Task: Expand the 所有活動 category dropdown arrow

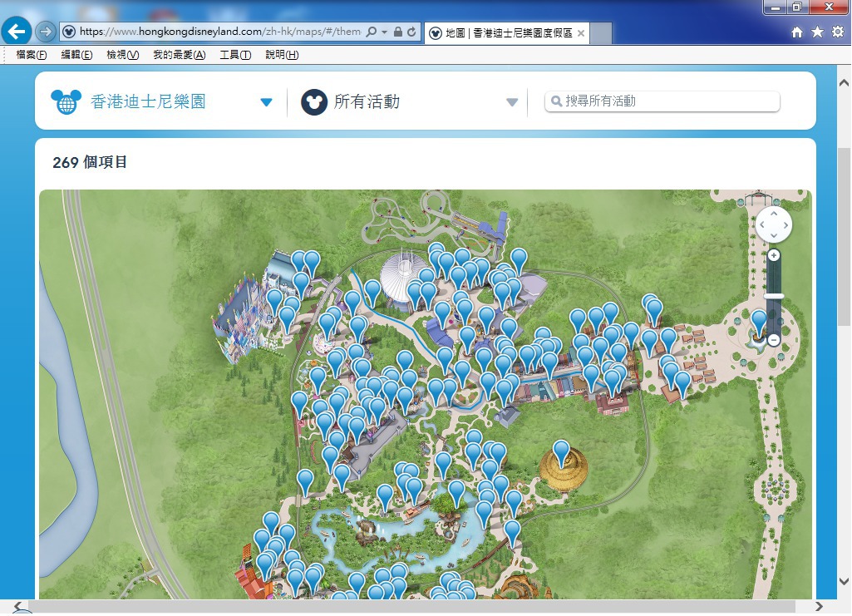Action: [512, 102]
